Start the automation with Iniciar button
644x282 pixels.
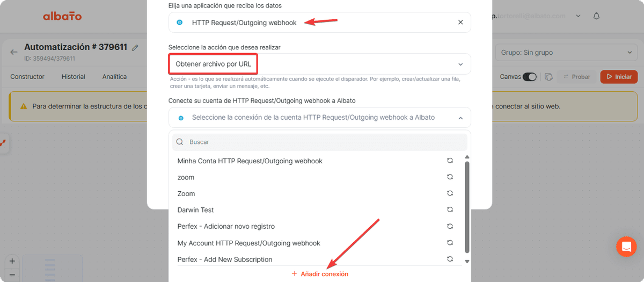[619, 77]
